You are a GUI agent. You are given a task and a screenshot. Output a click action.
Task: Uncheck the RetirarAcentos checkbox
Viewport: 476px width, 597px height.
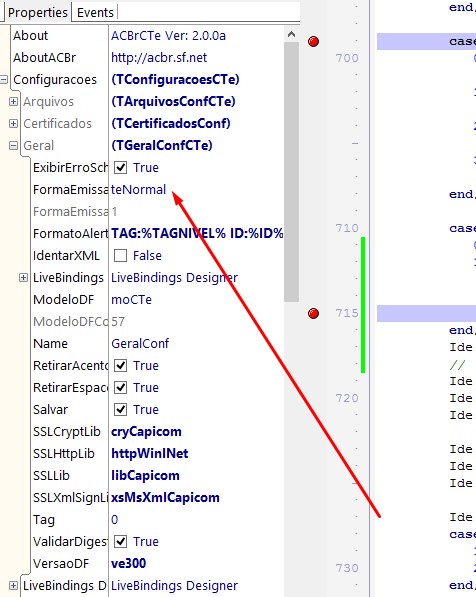coord(121,366)
